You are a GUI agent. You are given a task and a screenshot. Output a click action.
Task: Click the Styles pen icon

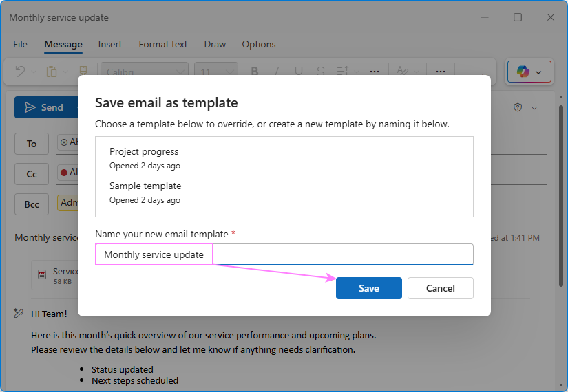(x=403, y=71)
